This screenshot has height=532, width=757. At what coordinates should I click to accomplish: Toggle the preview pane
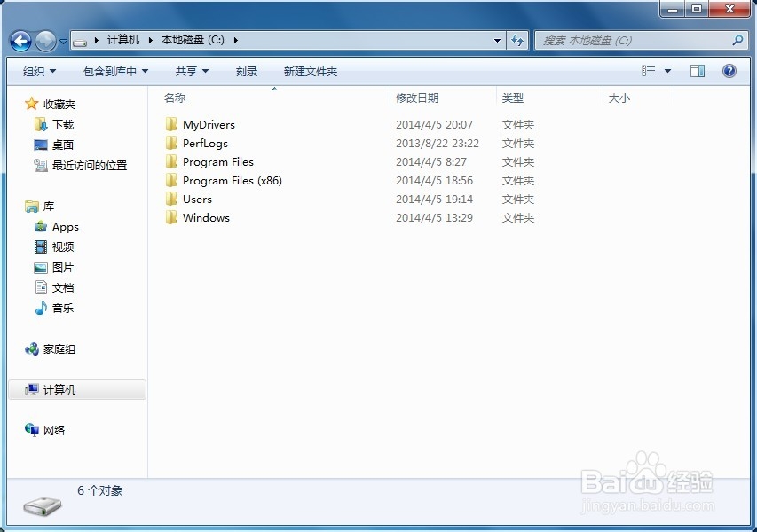697,70
